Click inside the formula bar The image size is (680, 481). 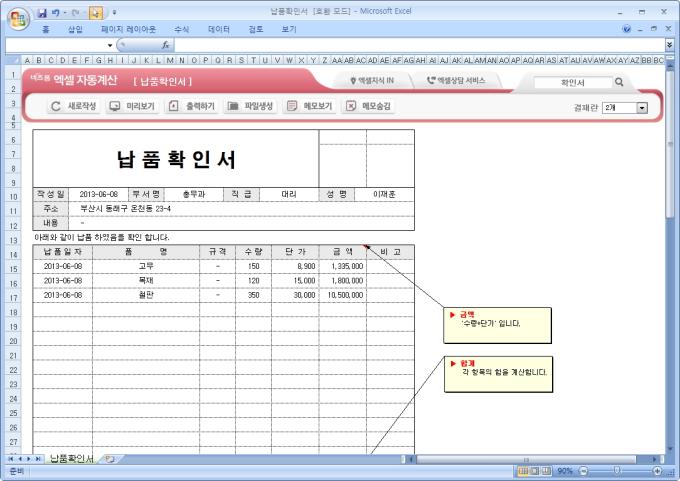click(x=419, y=45)
